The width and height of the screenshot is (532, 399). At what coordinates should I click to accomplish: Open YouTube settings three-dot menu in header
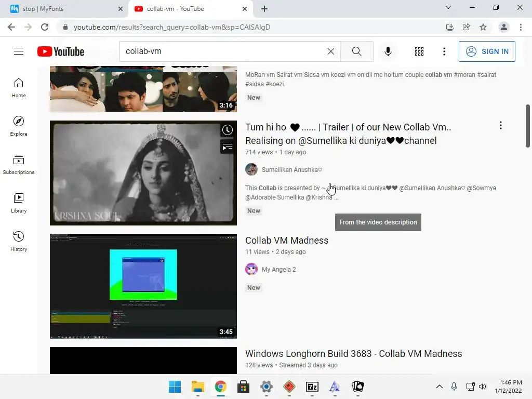tap(444, 51)
